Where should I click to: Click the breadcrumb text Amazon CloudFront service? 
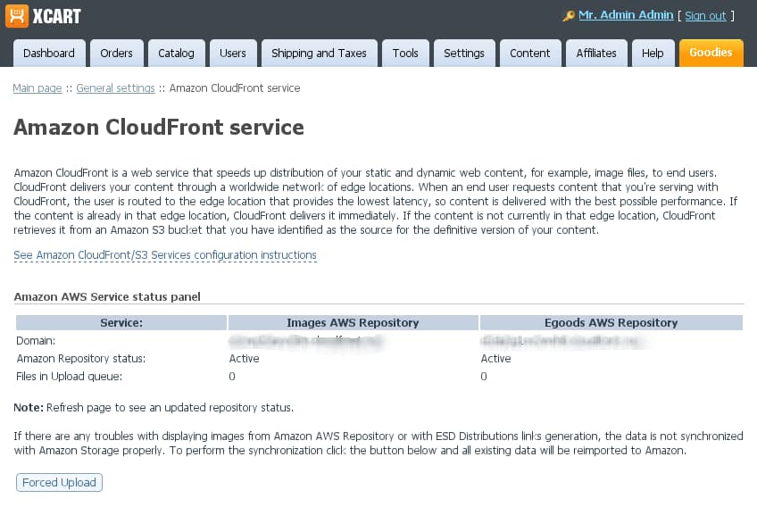235,88
